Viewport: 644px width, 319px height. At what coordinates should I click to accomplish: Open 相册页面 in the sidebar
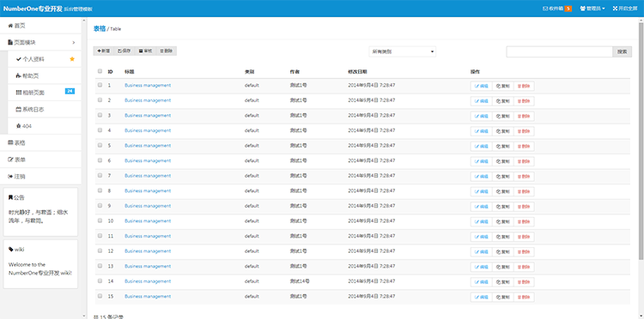click(x=45, y=93)
